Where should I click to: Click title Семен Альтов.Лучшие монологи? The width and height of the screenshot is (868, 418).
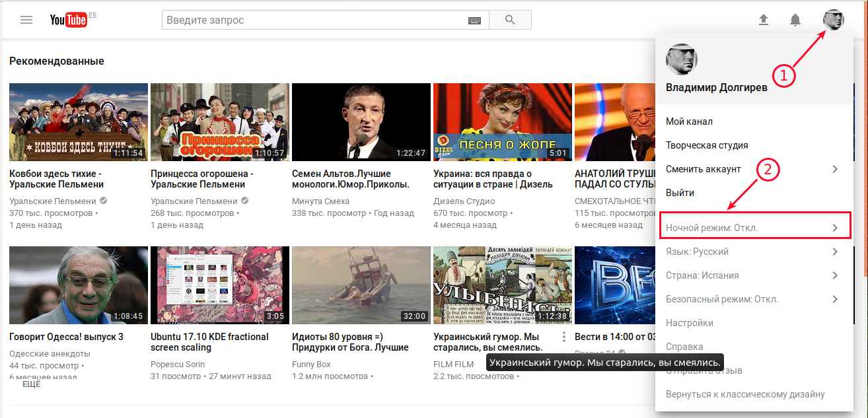[x=351, y=179]
